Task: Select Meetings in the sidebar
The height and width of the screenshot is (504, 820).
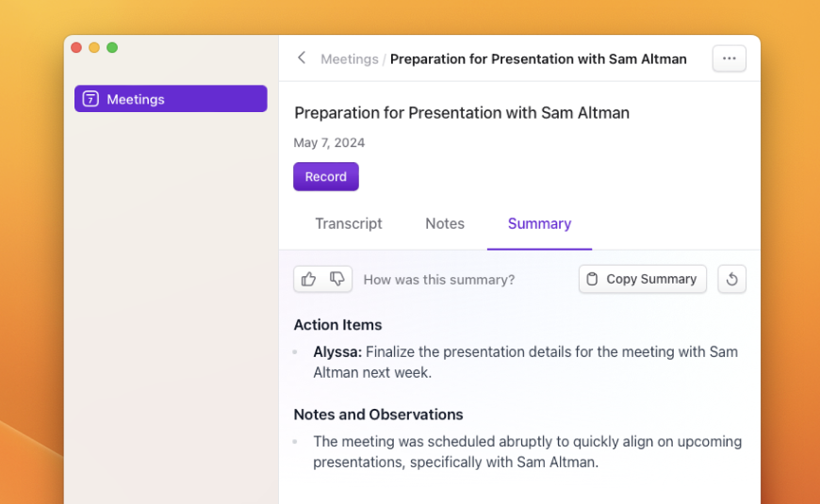Action: 171,99
